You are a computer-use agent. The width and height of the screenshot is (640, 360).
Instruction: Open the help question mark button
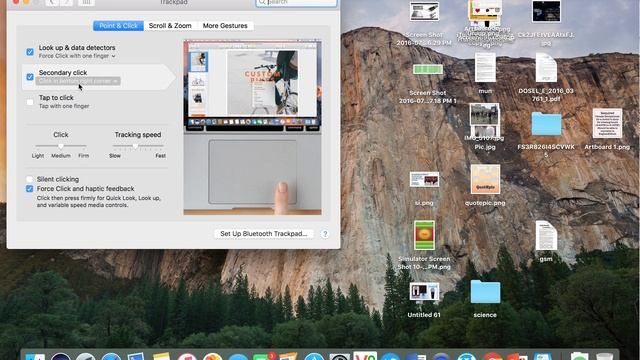325,234
